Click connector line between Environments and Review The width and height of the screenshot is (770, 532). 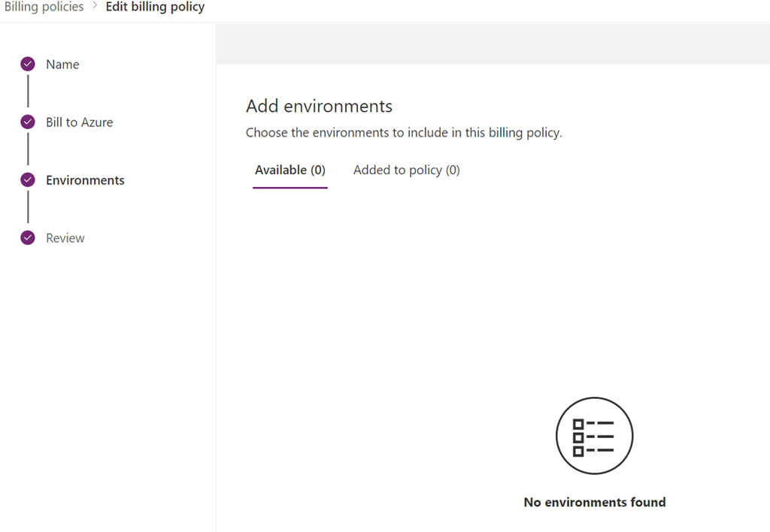(28, 209)
